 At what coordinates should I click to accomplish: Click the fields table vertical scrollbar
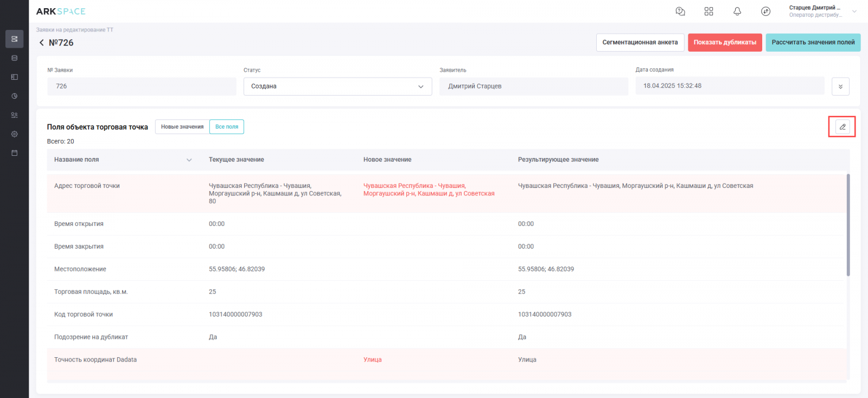848,225
